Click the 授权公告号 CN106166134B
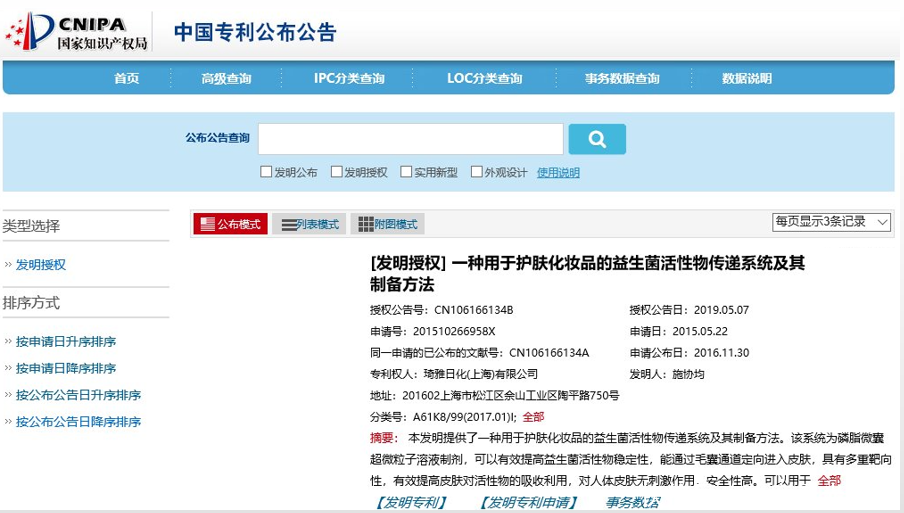The height and width of the screenshot is (513, 904). (473, 310)
